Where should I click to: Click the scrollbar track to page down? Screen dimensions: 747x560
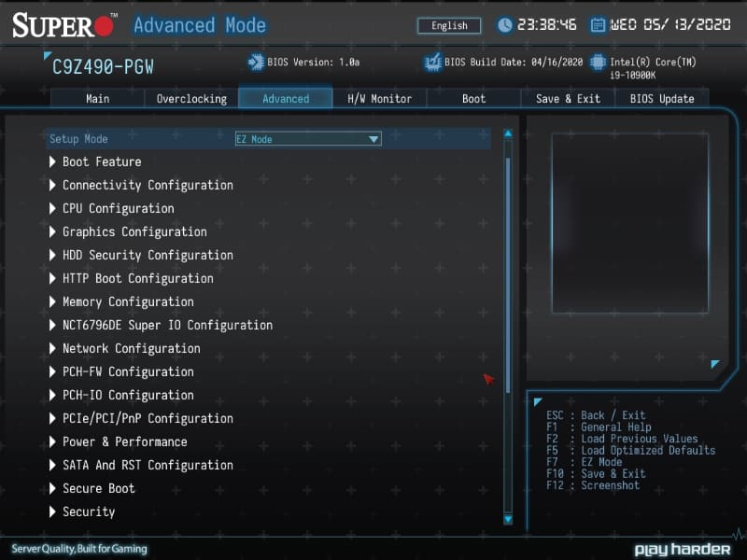tap(507, 448)
